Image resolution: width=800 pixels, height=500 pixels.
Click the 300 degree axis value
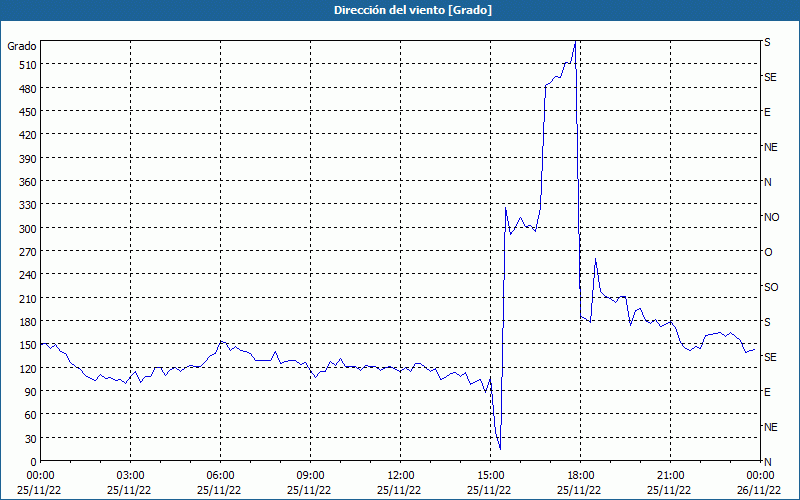pyautogui.click(x=29, y=229)
